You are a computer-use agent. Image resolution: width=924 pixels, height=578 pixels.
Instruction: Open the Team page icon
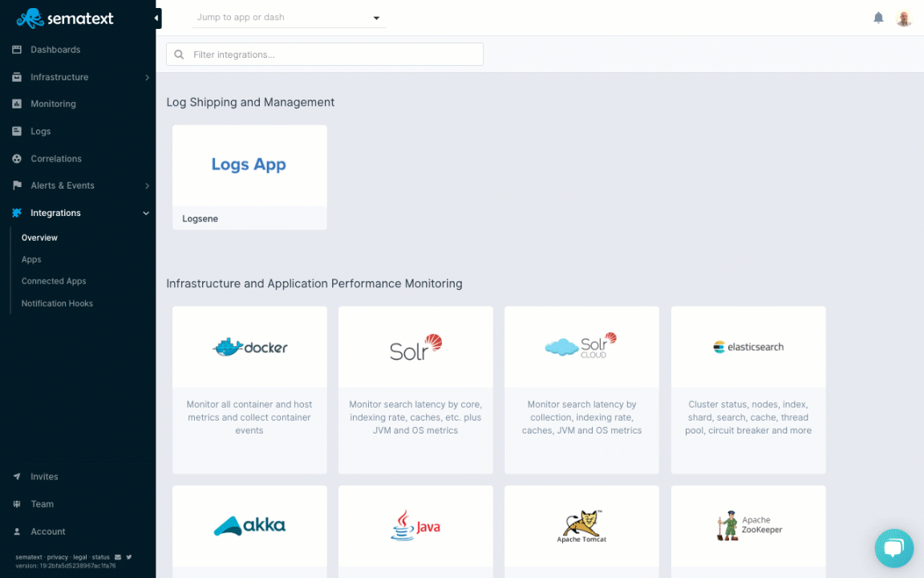17,503
